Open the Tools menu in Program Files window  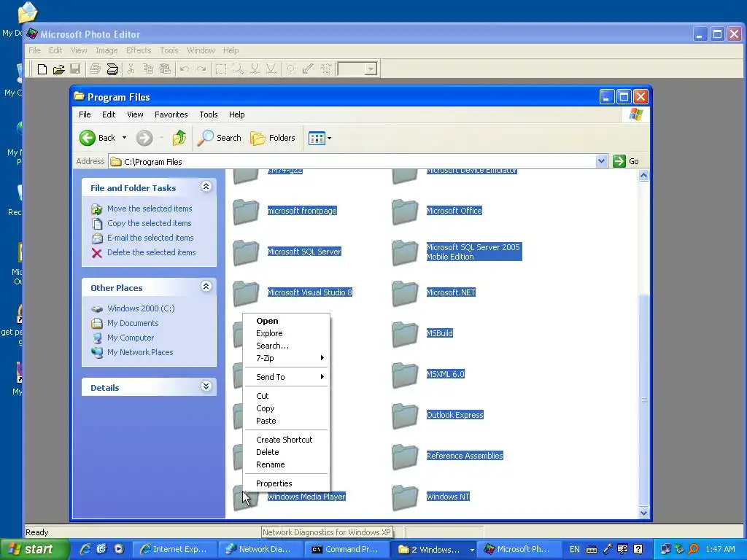click(x=208, y=114)
